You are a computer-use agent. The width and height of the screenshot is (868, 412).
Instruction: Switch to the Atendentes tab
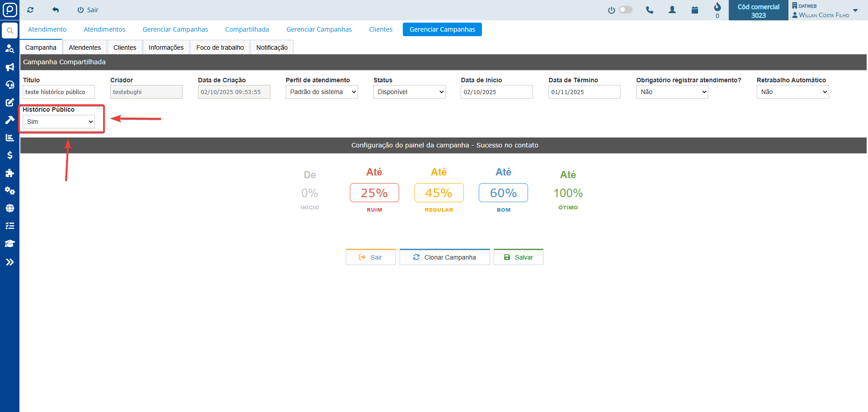click(85, 47)
